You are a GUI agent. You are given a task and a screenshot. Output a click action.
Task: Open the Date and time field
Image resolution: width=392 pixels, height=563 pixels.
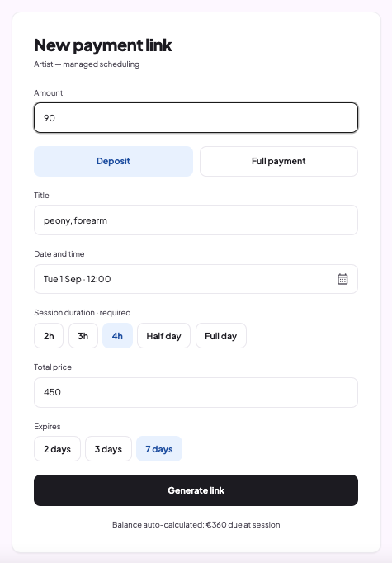(x=196, y=279)
